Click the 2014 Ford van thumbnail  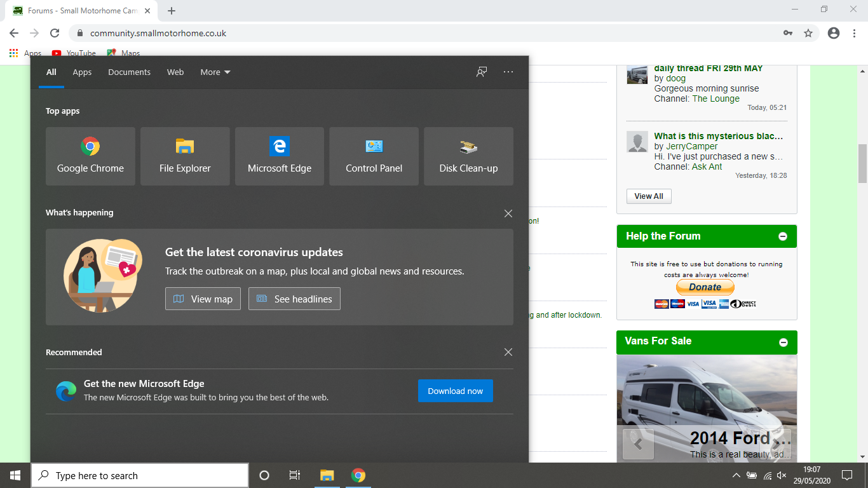707,409
